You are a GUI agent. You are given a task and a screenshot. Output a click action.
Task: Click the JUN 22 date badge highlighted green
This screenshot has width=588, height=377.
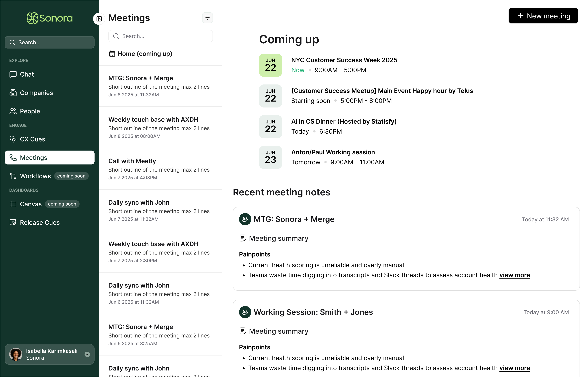click(x=270, y=65)
